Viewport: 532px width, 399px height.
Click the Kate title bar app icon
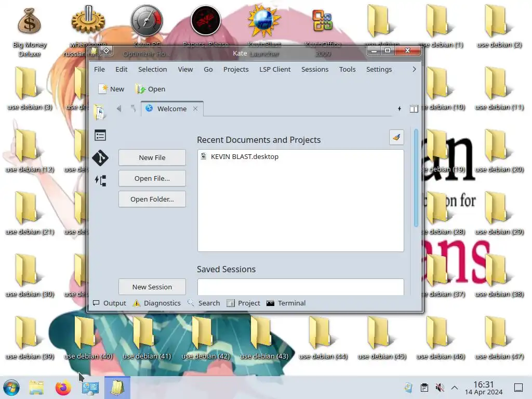94,51
